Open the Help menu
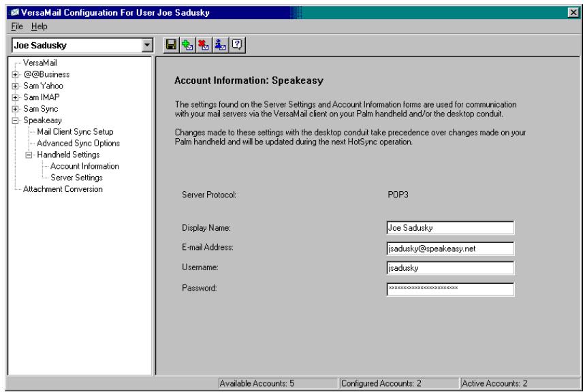The image size is (585, 392). tap(39, 27)
